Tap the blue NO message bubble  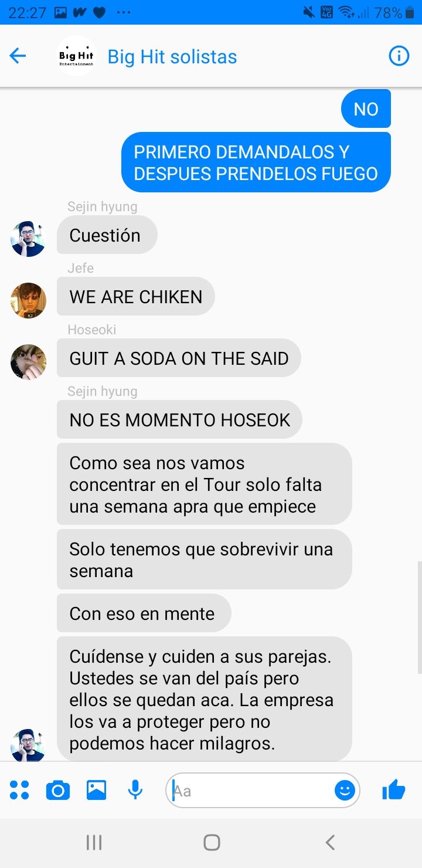coord(366,109)
